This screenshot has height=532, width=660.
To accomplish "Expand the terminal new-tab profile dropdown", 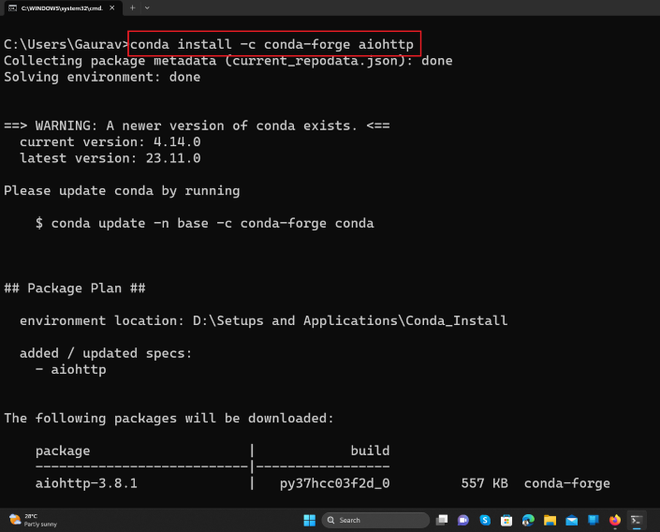I will point(147,8).
